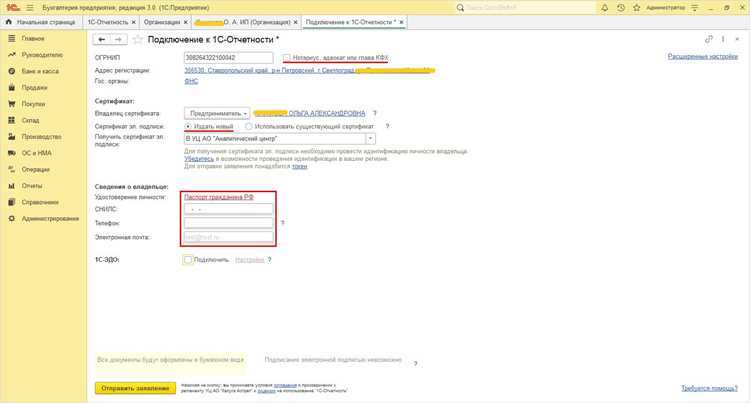Open Отчеты section in sidebar
This screenshot has width=750, height=403.
32,185
